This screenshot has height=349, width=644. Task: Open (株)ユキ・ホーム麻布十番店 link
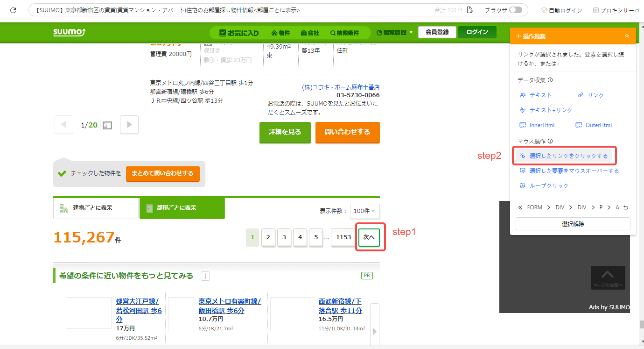click(x=341, y=87)
